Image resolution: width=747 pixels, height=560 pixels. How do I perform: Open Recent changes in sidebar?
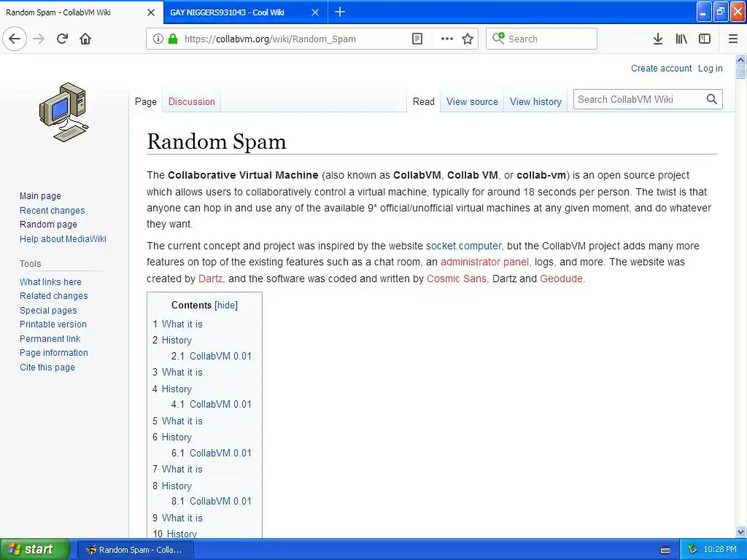point(52,210)
